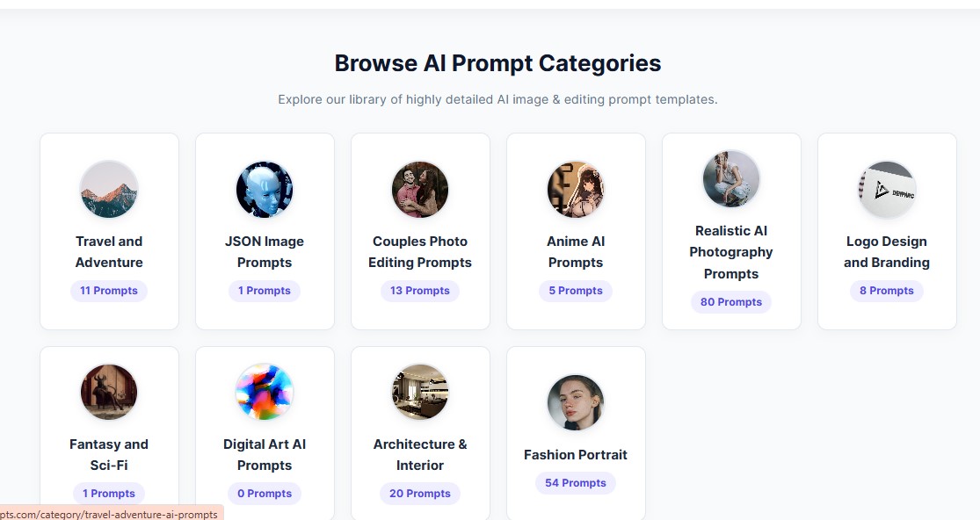Open the Realistic AI Photography circular thumbnail
This screenshot has width=980, height=520.
731,178
